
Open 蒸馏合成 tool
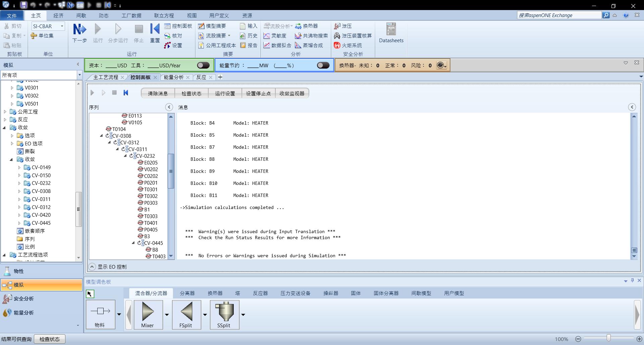click(x=309, y=46)
